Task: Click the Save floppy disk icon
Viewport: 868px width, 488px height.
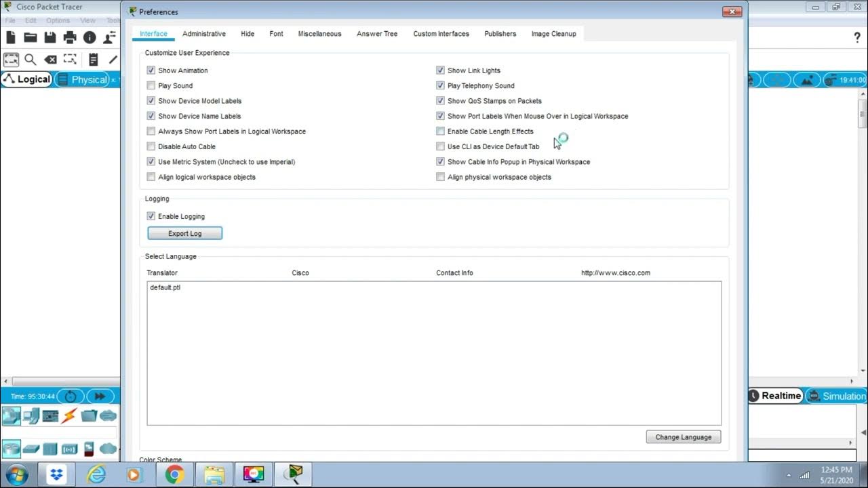Action: [50, 37]
